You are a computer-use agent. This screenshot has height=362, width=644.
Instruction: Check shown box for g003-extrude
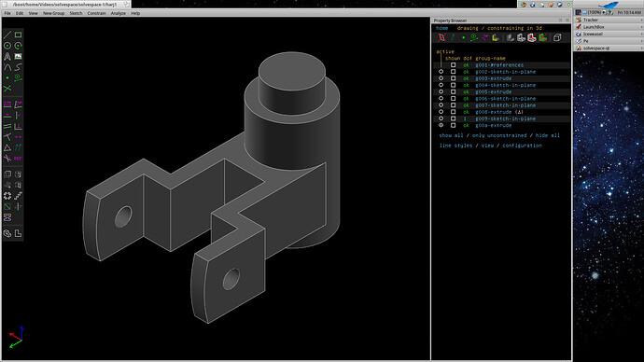[x=453, y=78]
